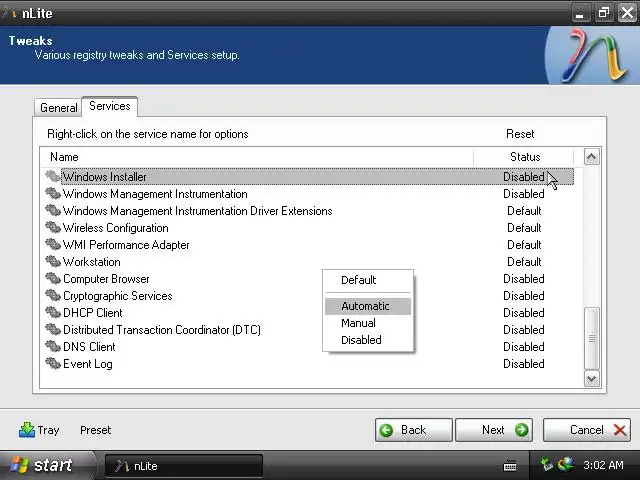This screenshot has height=480, width=640.
Task: Click the 3:02 AM taskbar clock
Action: (603, 465)
